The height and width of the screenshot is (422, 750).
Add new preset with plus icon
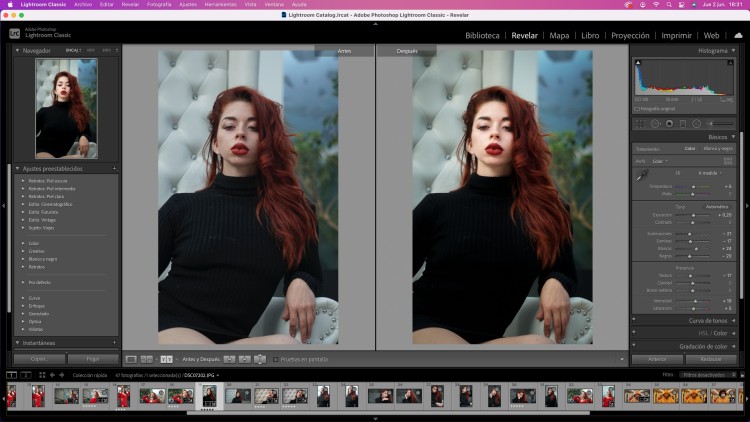[x=114, y=168]
